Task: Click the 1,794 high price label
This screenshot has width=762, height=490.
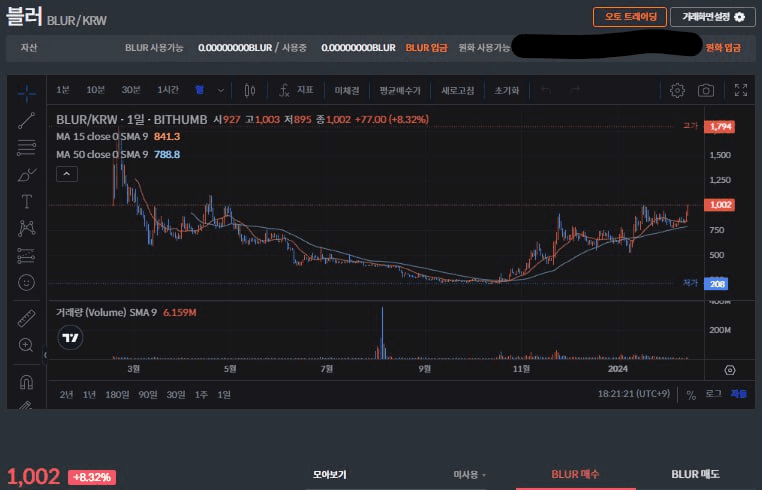Action: point(720,127)
